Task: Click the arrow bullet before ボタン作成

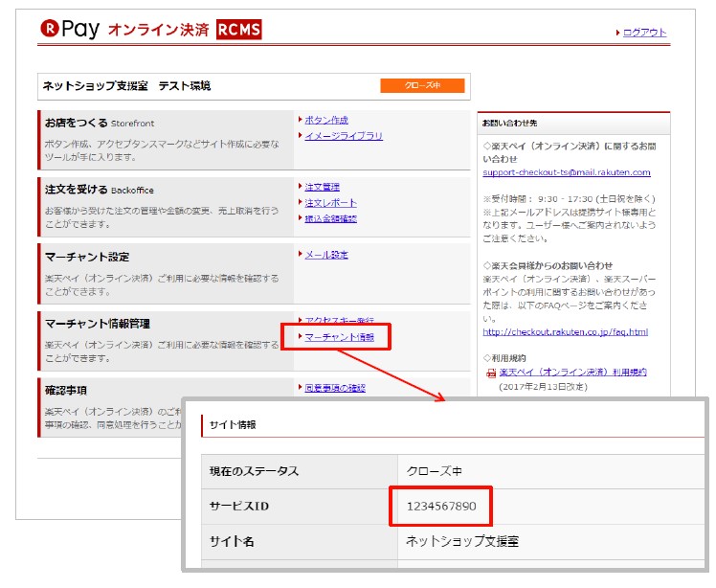Action: (x=300, y=120)
